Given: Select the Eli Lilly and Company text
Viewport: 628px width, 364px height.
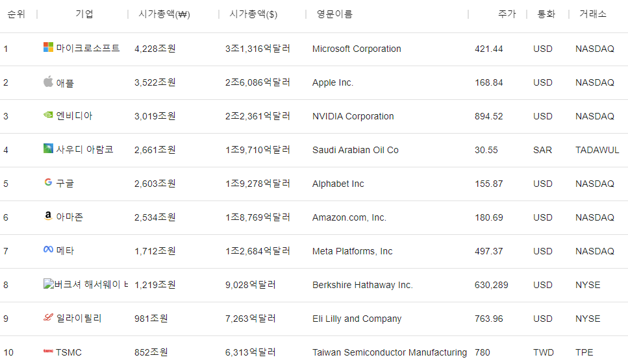Looking at the screenshot, I should point(357,319).
